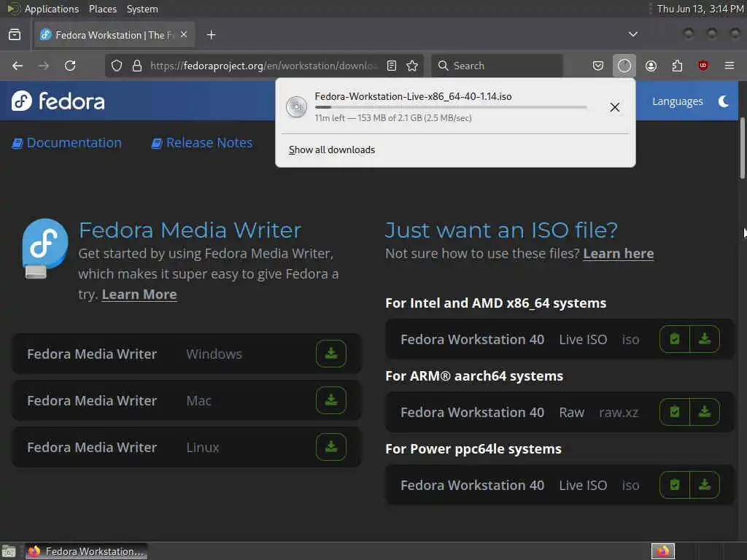This screenshot has width=747, height=560.
Task: Open the uBlock Origin extension icon
Action: pos(703,66)
